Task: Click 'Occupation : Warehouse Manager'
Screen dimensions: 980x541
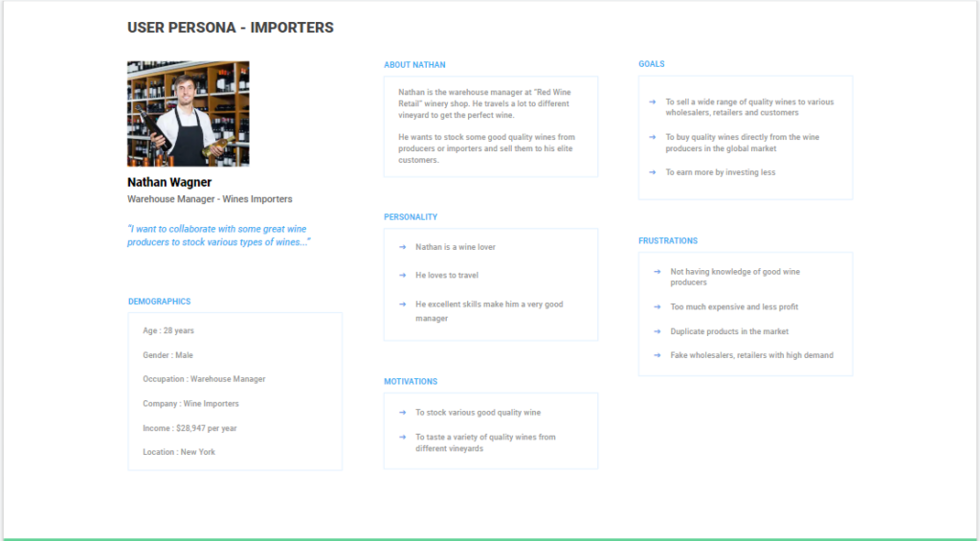Action: point(204,379)
